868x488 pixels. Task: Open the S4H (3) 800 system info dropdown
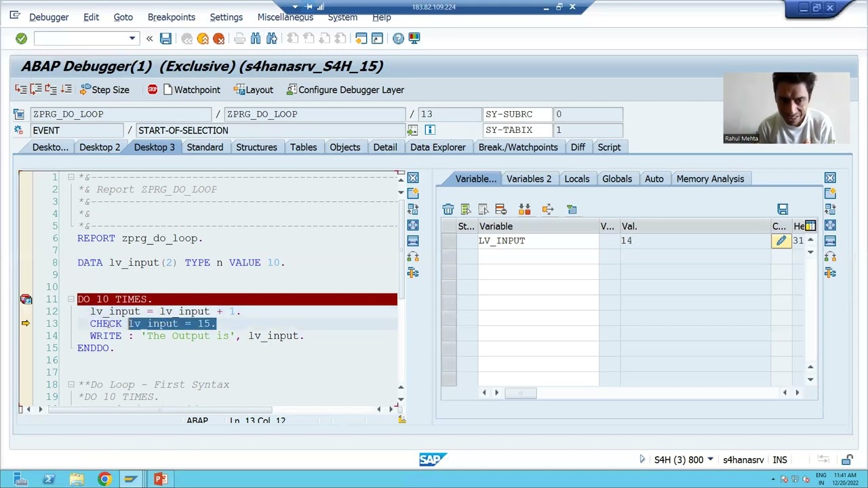pos(710,460)
